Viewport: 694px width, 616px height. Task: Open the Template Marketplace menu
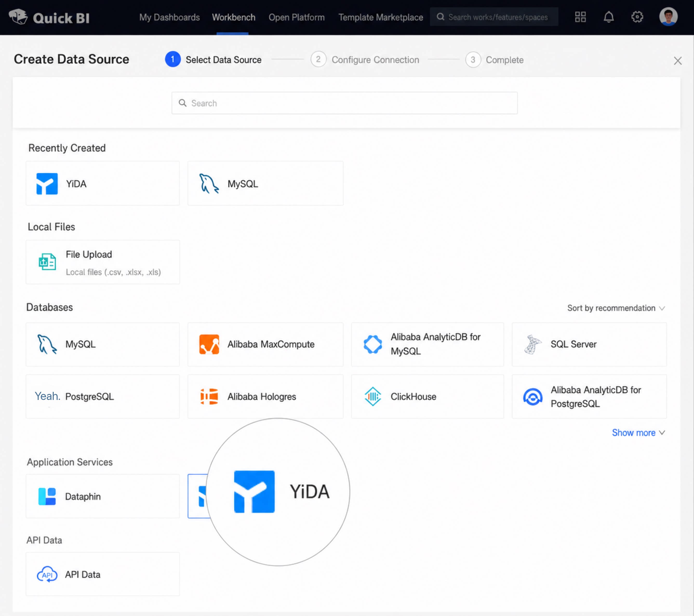coord(380,17)
